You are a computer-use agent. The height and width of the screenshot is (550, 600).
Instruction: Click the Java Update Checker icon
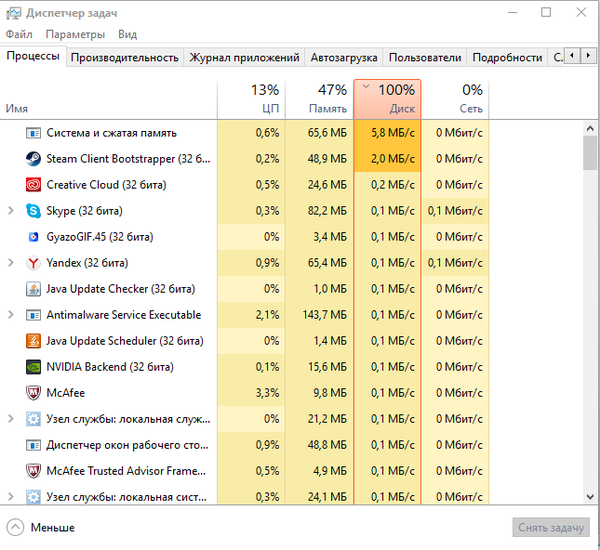pyautogui.click(x=33, y=289)
